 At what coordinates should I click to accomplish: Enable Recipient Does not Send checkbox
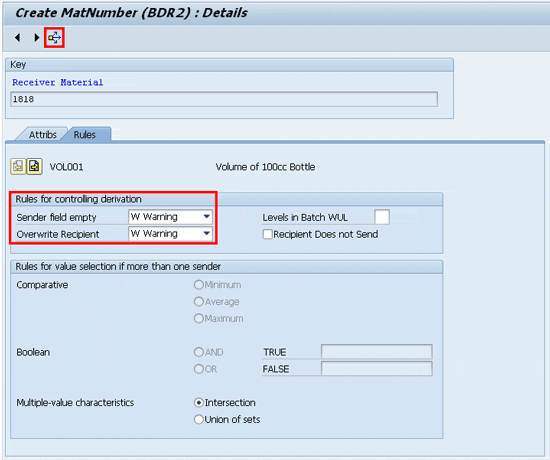click(268, 234)
